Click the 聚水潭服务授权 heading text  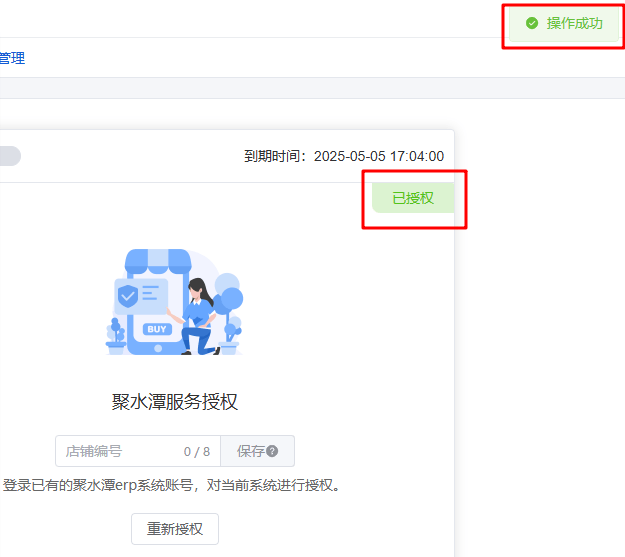pos(175,402)
